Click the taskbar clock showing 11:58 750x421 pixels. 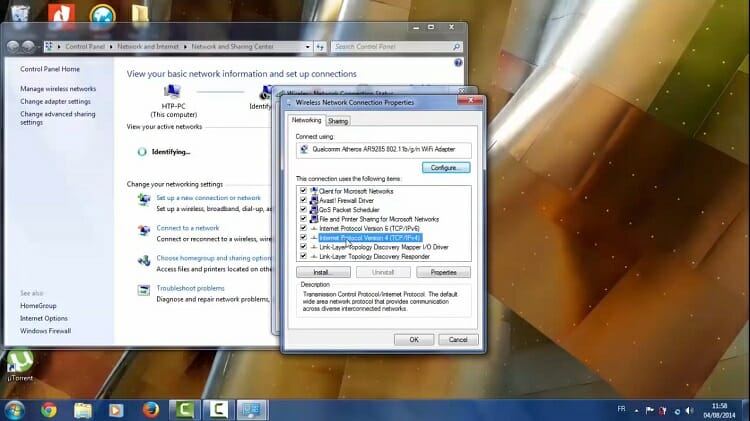click(x=719, y=411)
